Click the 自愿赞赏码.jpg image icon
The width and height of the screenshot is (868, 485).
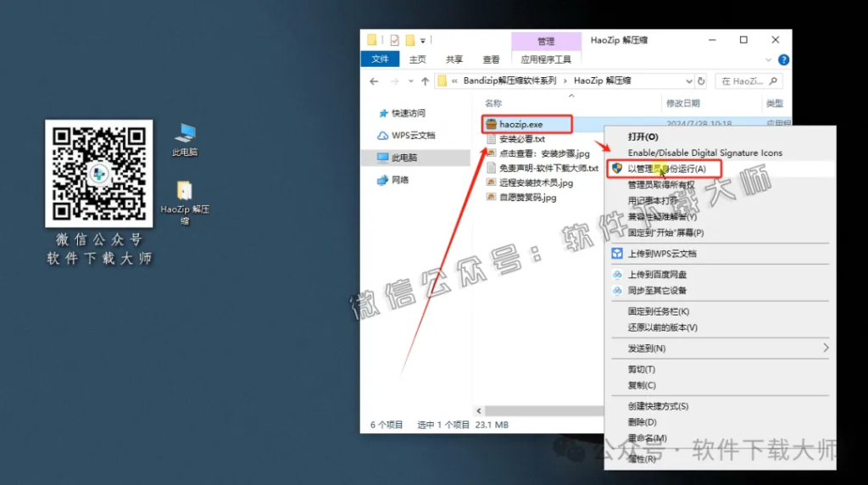(x=491, y=197)
